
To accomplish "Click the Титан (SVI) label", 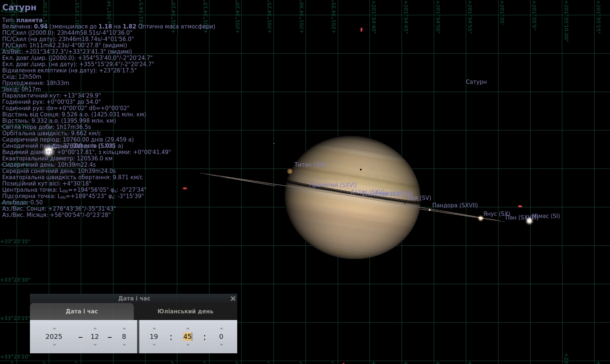I will 310,165.
